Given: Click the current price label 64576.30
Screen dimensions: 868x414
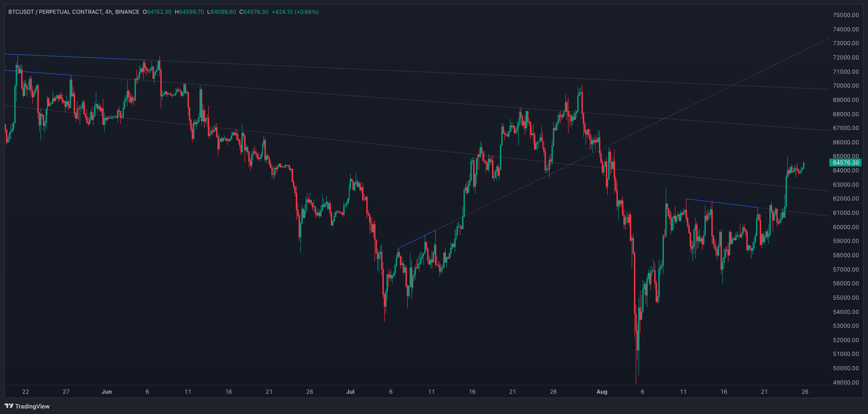Looking at the screenshot, I should pyautogui.click(x=845, y=163).
